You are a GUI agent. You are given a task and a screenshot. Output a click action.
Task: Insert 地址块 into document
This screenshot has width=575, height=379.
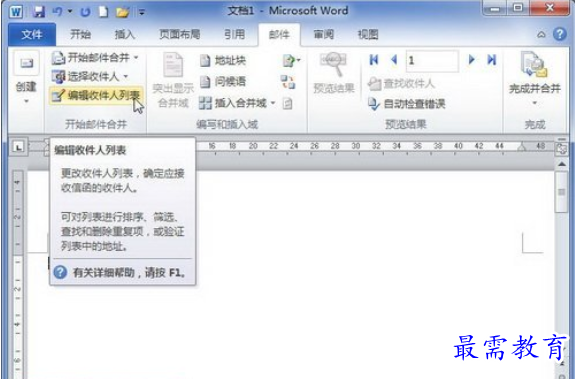[x=223, y=60]
